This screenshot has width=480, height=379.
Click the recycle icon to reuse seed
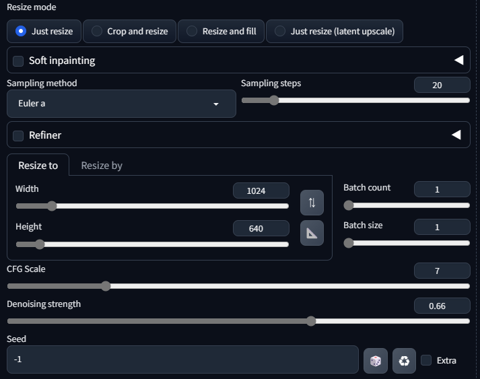click(x=404, y=361)
